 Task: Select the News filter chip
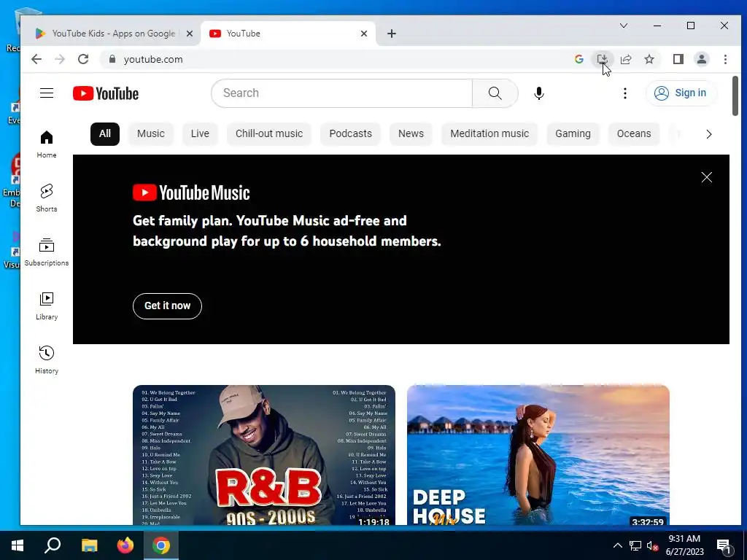(x=411, y=134)
